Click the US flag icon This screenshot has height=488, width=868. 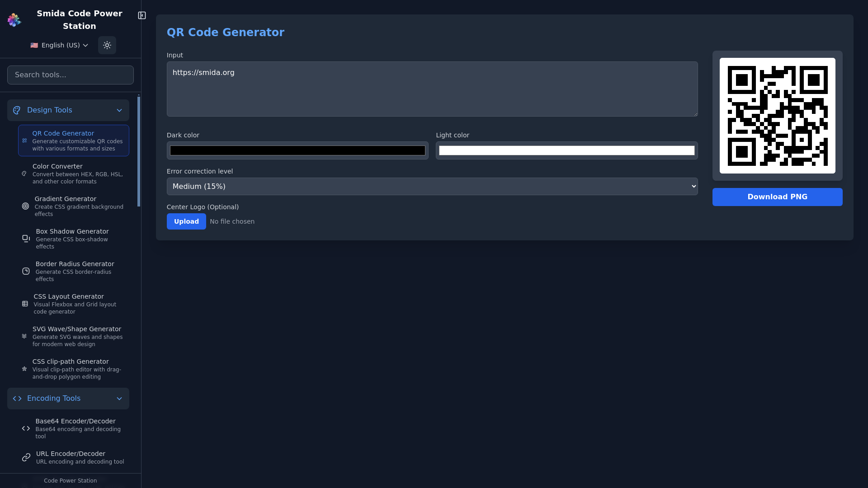(34, 45)
